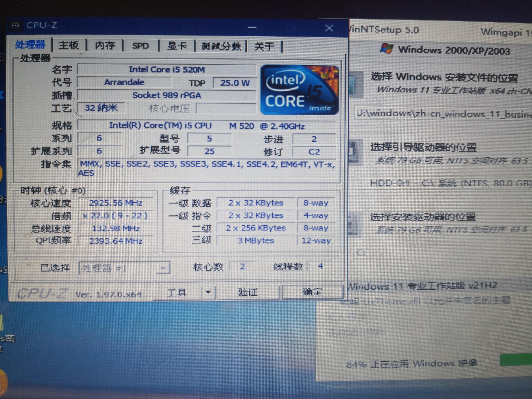Viewport: 532px width, 399px height.
Task: Click the 84% 正在应用 Windows 映像 status text
Action: (x=412, y=364)
